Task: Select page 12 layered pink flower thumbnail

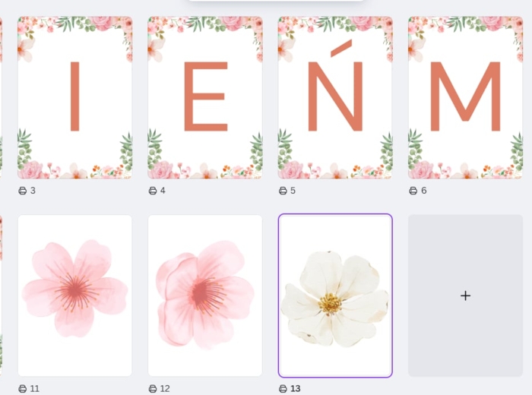Action: [x=205, y=295]
